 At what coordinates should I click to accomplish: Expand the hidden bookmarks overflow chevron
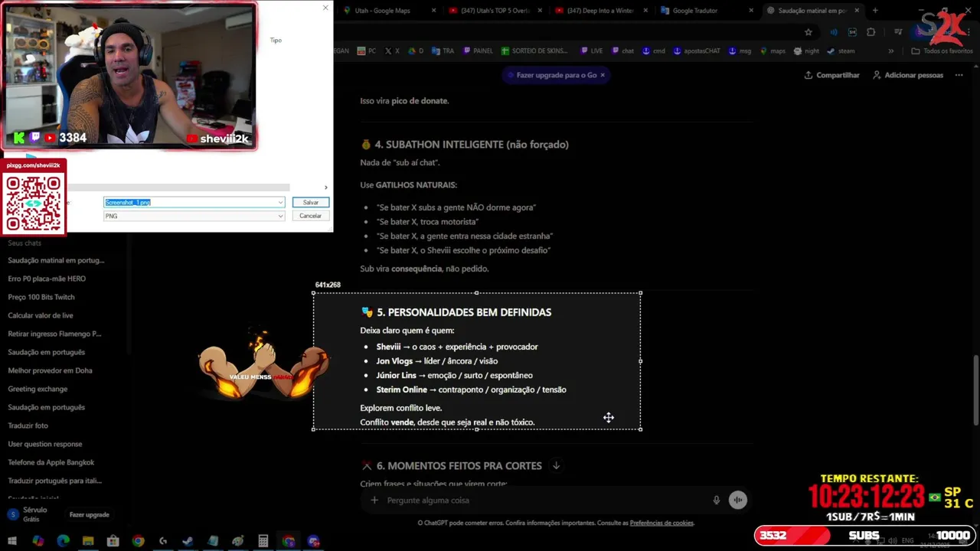(890, 51)
